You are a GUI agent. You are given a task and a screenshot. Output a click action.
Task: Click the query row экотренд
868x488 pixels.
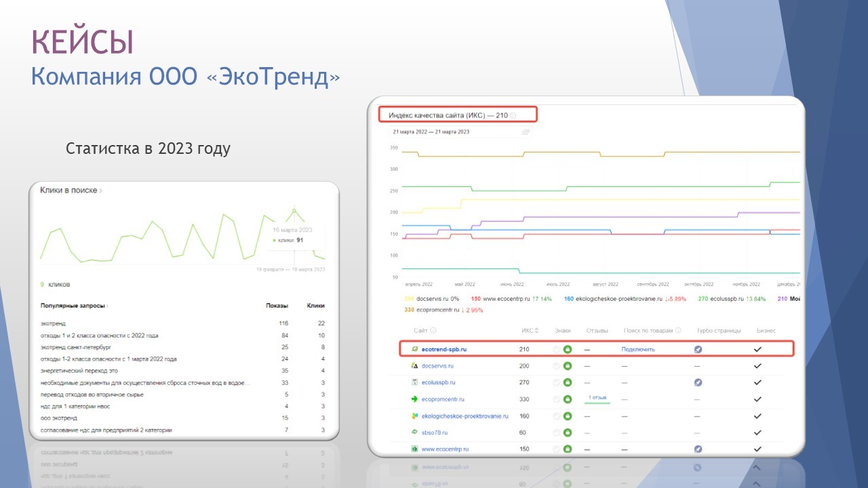(x=183, y=323)
